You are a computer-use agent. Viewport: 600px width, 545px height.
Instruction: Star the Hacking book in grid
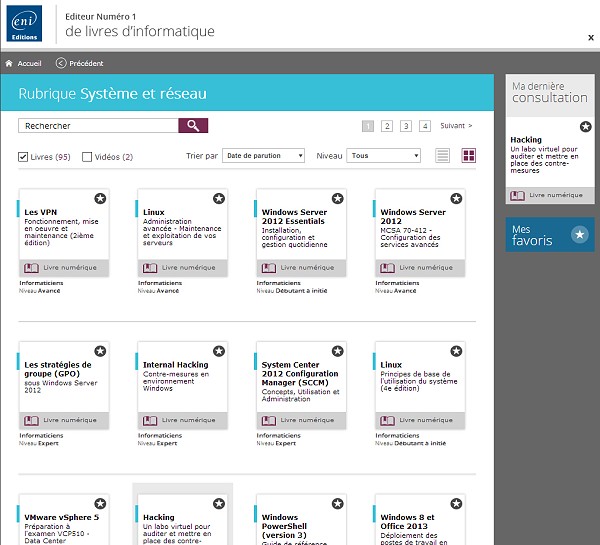tap(219, 504)
